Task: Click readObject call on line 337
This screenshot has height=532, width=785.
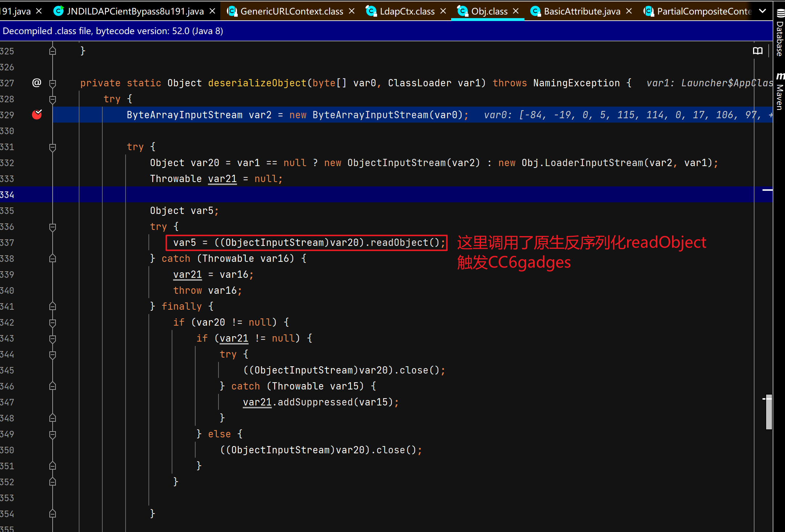Action: pos(399,242)
